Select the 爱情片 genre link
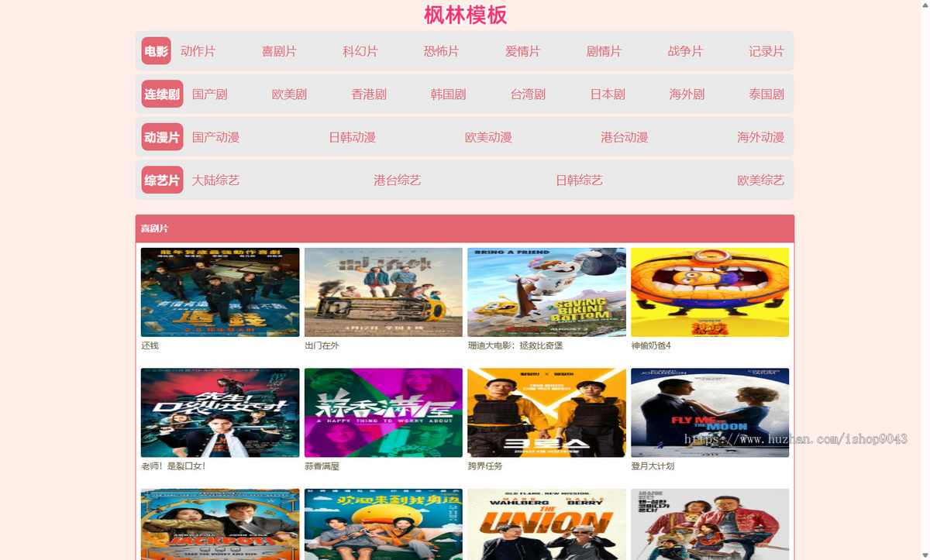Viewport: 930px width, 560px height. pos(522,51)
